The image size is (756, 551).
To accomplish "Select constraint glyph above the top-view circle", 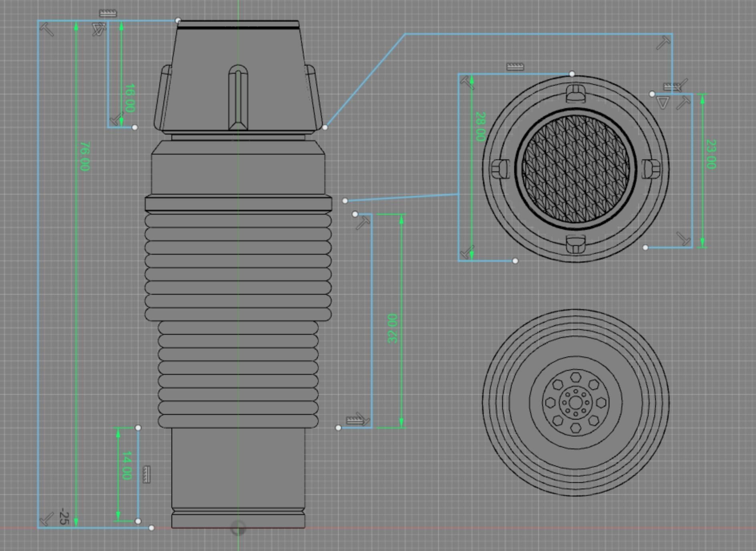I will click(x=515, y=66).
